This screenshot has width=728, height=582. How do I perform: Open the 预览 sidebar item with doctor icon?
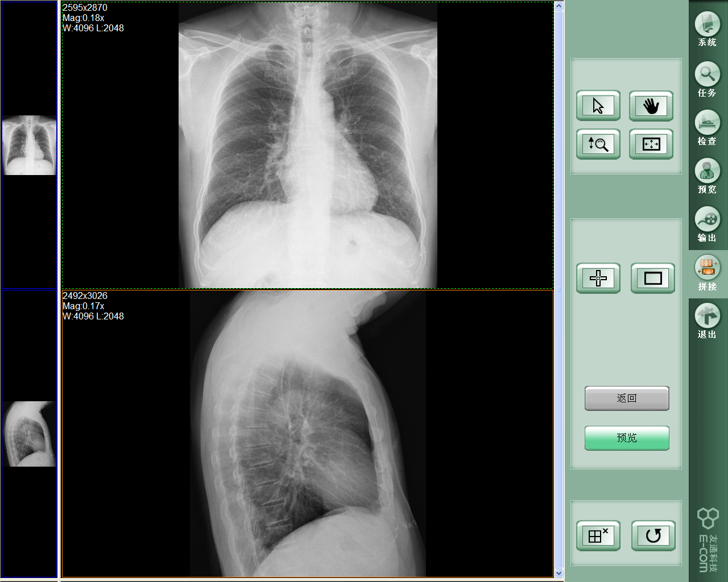click(x=708, y=176)
